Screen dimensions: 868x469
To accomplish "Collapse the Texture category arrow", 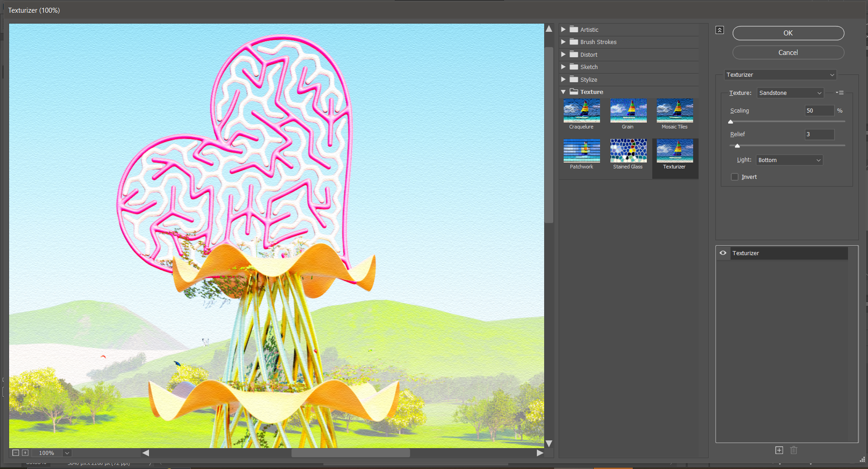I will coord(563,92).
